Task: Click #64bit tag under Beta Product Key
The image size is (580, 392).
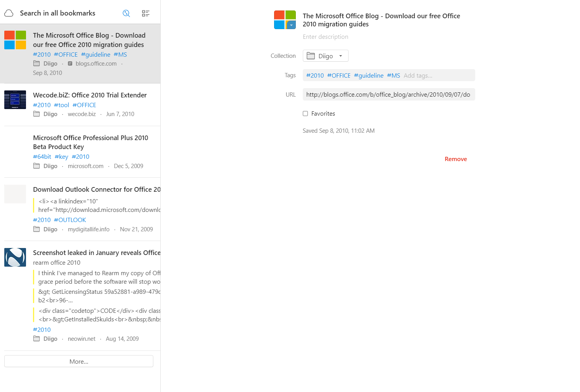Action: tap(42, 157)
